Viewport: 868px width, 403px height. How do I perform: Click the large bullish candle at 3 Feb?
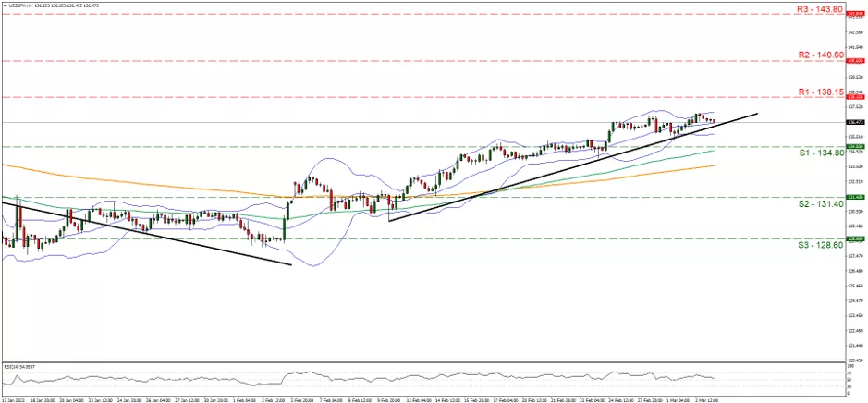pyautogui.click(x=284, y=229)
